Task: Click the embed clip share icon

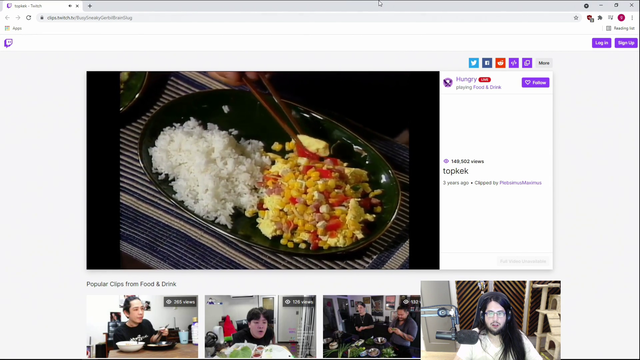Action: [513, 63]
